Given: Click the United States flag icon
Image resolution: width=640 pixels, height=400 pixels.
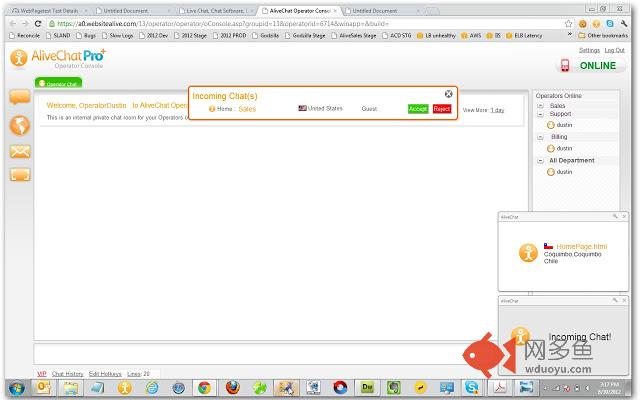Looking at the screenshot, I should click(302, 108).
